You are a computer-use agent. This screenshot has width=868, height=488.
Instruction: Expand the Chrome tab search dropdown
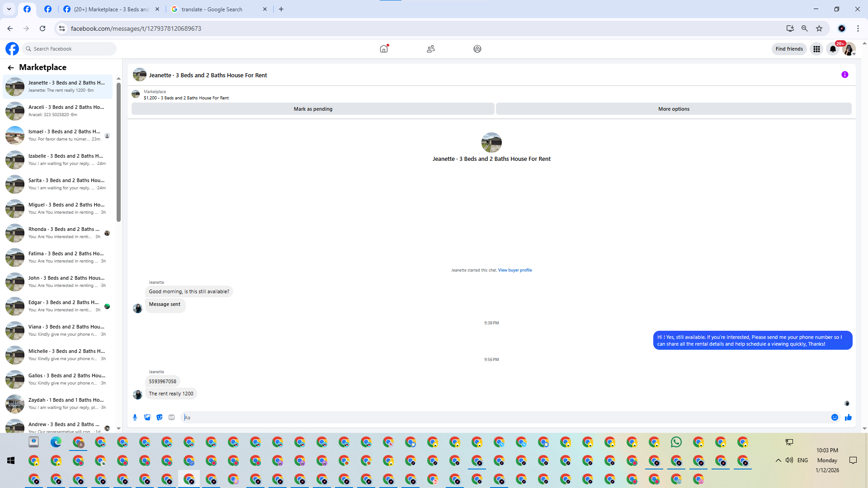(x=9, y=9)
